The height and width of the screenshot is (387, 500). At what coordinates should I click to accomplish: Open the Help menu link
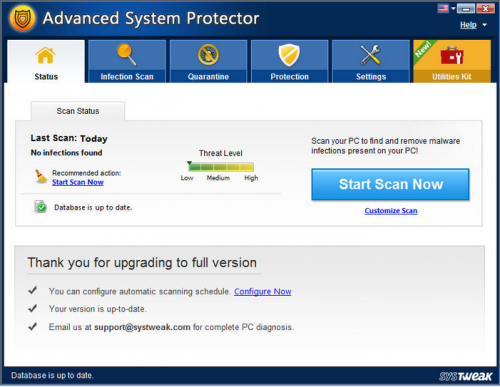pos(468,25)
